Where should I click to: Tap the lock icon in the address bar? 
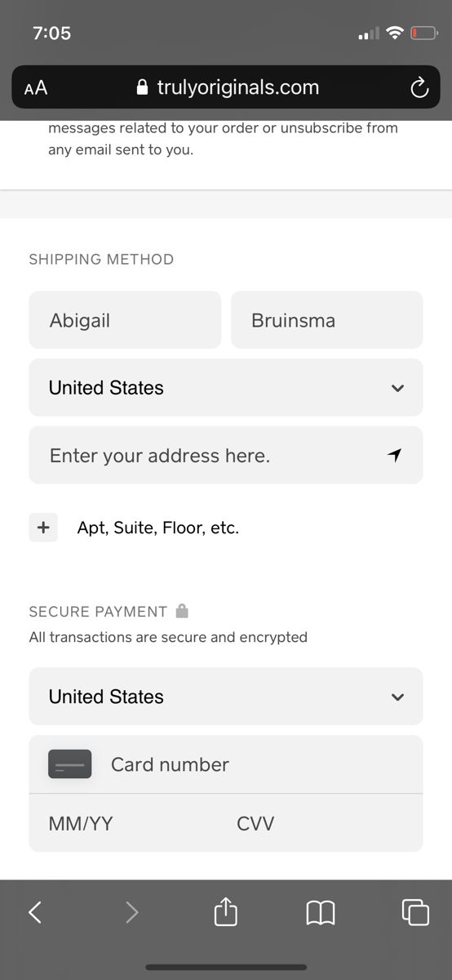pyautogui.click(x=143, y=87)
